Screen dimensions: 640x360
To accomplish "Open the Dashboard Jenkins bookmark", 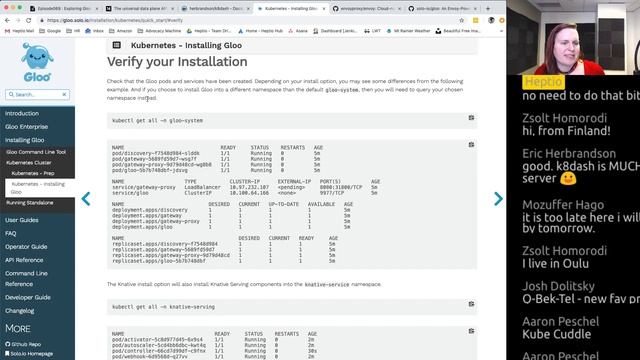I will [336, 31].
